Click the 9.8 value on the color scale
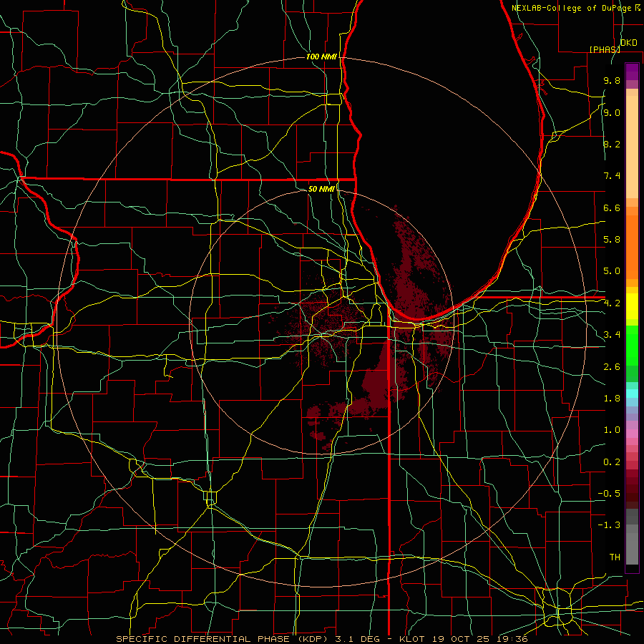 click(612, 80)
